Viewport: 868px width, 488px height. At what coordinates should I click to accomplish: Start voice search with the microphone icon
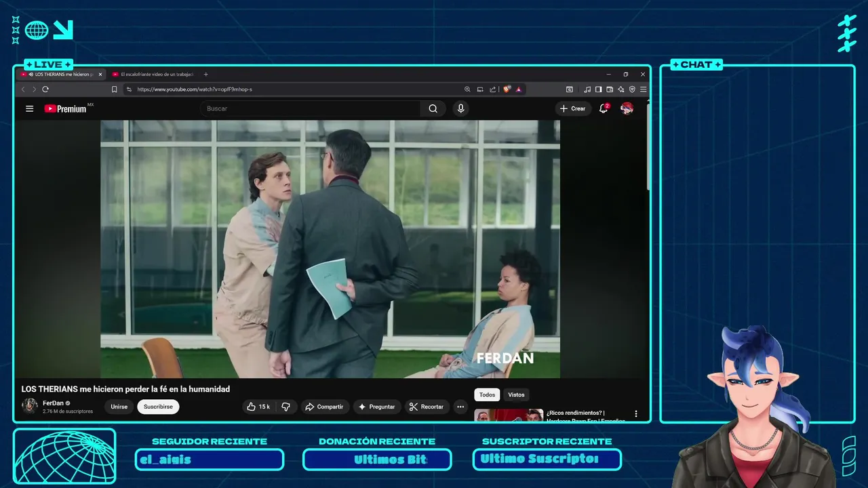click(460, 108)
